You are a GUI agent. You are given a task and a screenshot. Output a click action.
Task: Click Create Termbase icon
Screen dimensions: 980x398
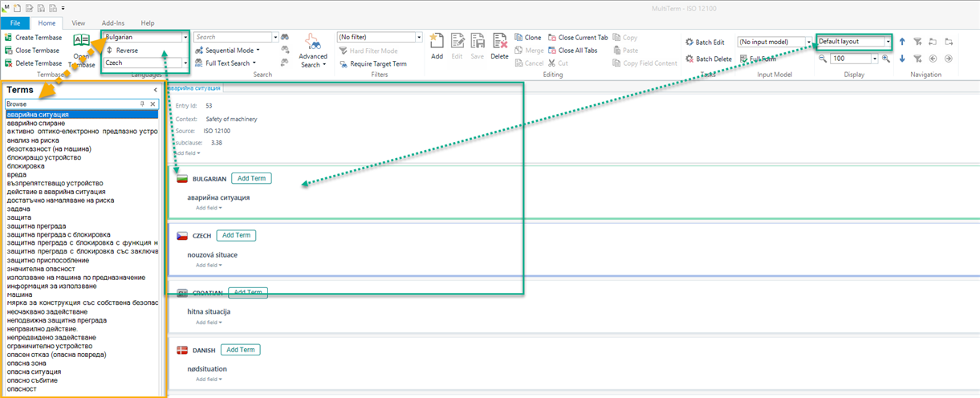[x=9, y=38]
